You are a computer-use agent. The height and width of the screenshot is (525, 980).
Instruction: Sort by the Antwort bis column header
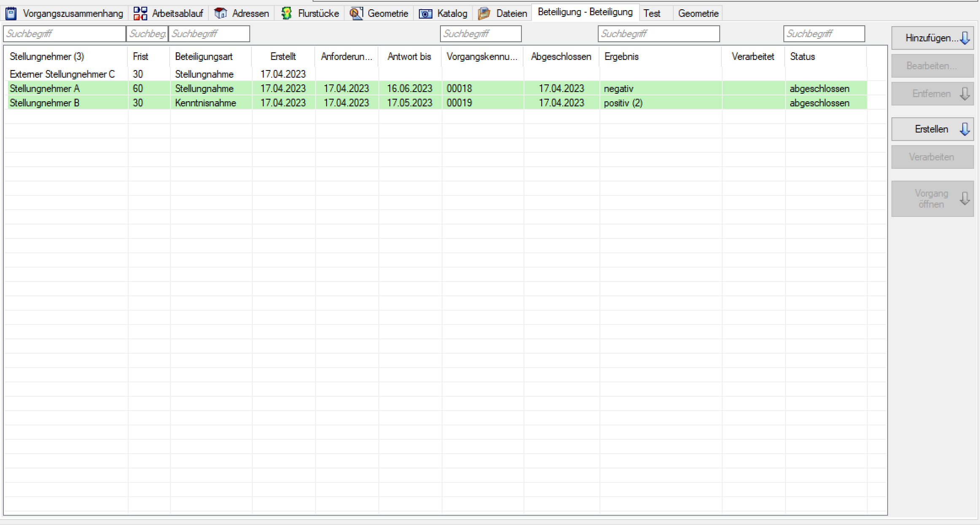(409, 57)
